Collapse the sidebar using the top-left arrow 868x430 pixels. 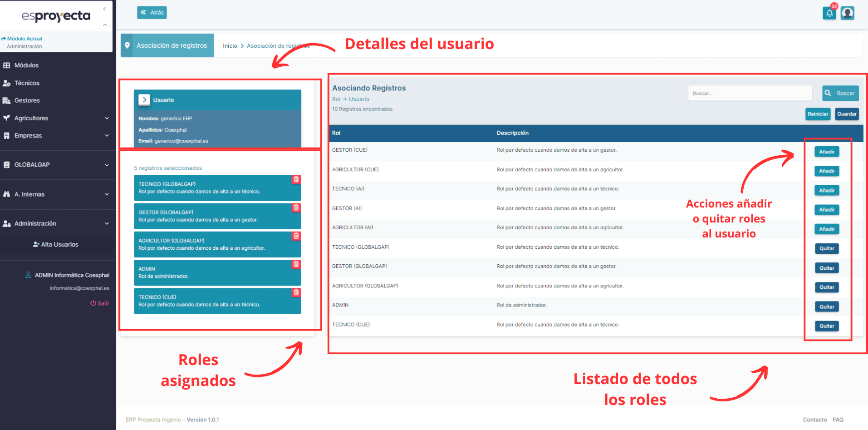point(104,9)
